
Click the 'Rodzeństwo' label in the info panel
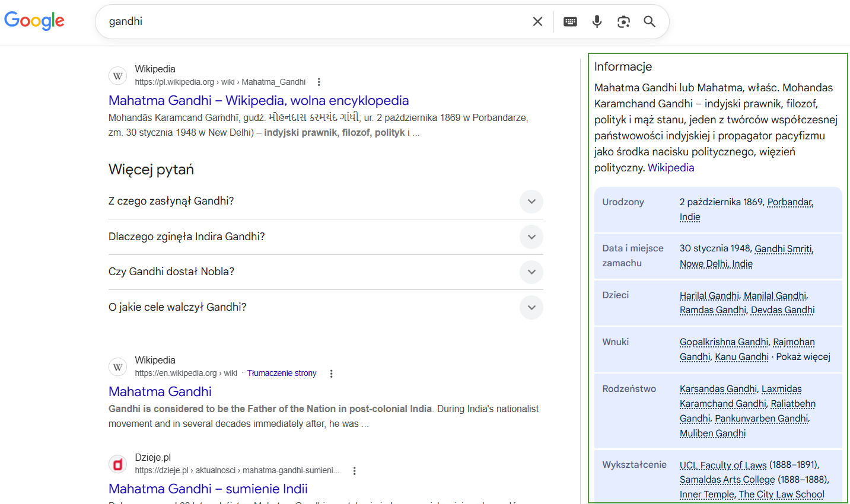629,389
